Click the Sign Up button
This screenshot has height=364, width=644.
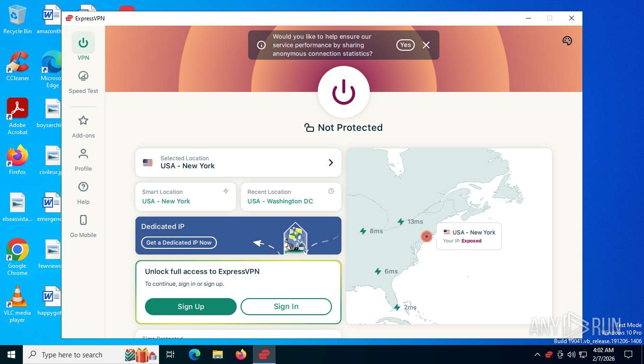pos(191,307)
